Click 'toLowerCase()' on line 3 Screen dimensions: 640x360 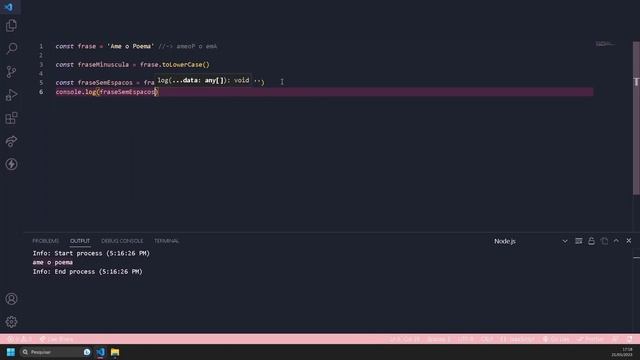pos(186,64)
